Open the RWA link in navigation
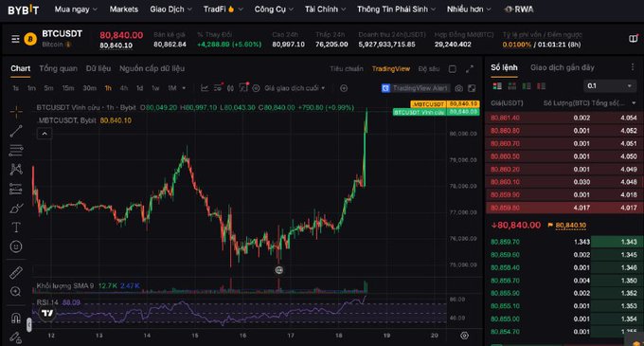Image resolution: width=644 pixels, height=346 pixels. click(519, 9)
